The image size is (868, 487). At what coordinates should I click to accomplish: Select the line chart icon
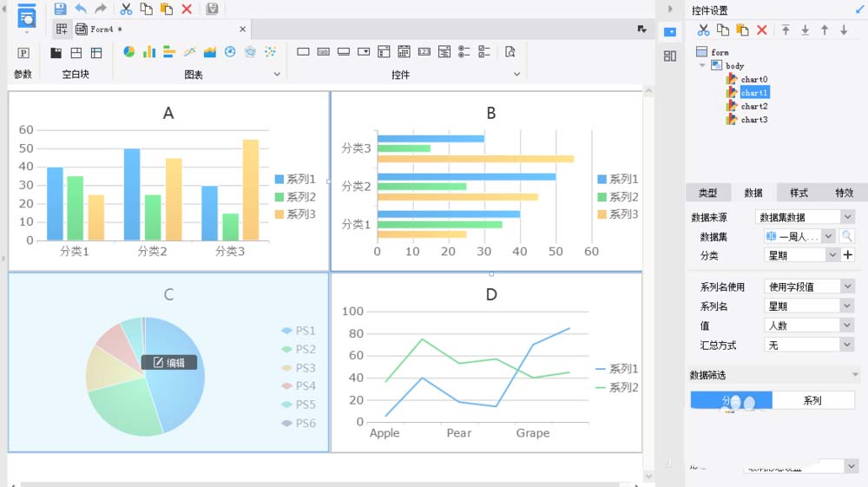coord(189,52)
